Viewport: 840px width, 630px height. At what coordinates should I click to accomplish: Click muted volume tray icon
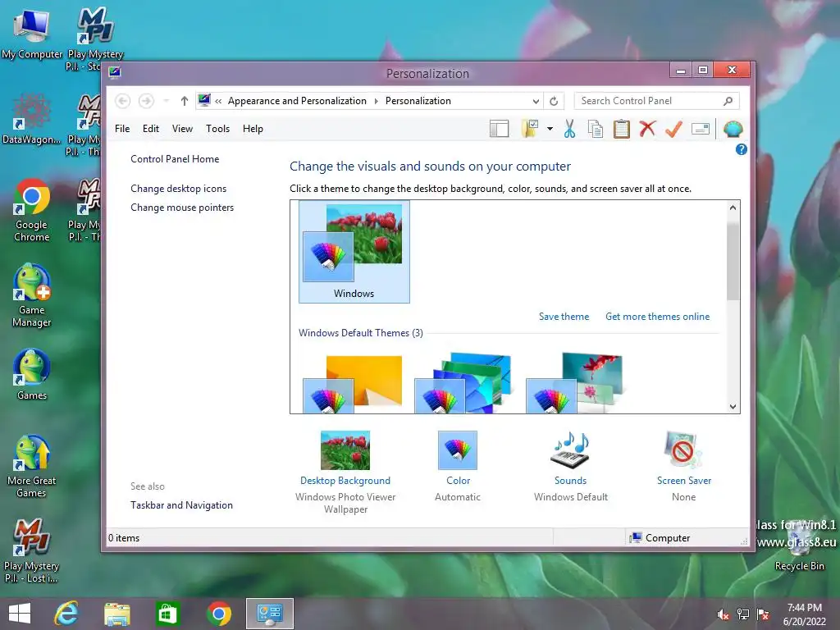pos(724,614)
